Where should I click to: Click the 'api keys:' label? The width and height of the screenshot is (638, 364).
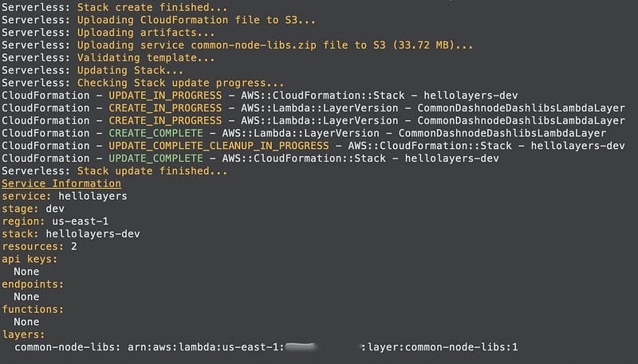point(30,259)
